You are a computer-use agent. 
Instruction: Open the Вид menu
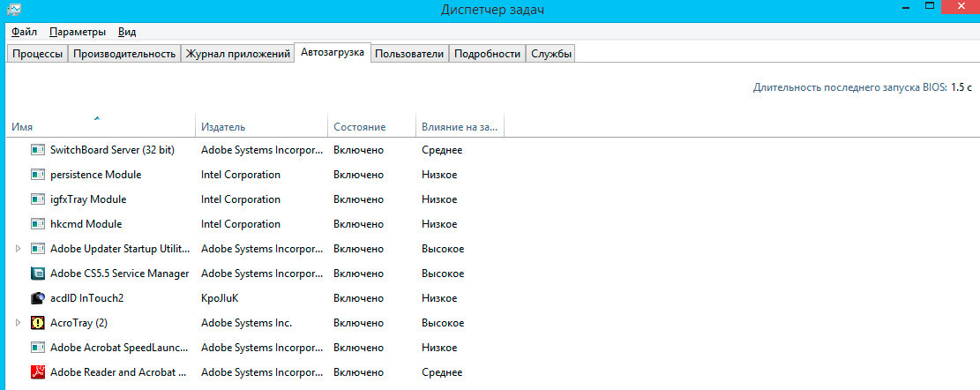(127, 32)
